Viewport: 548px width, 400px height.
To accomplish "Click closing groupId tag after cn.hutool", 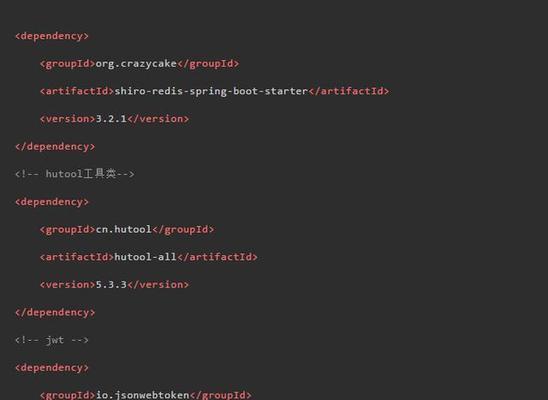I will (183, 230).
